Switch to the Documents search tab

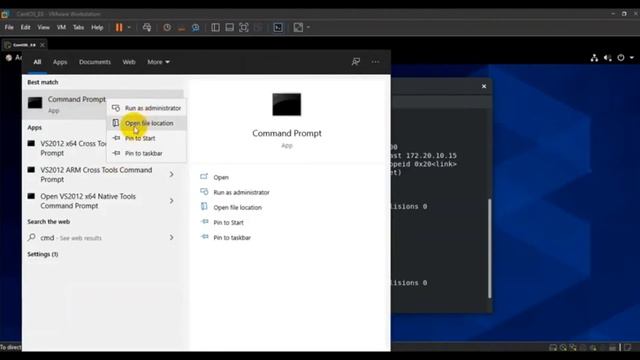point(95,62)
